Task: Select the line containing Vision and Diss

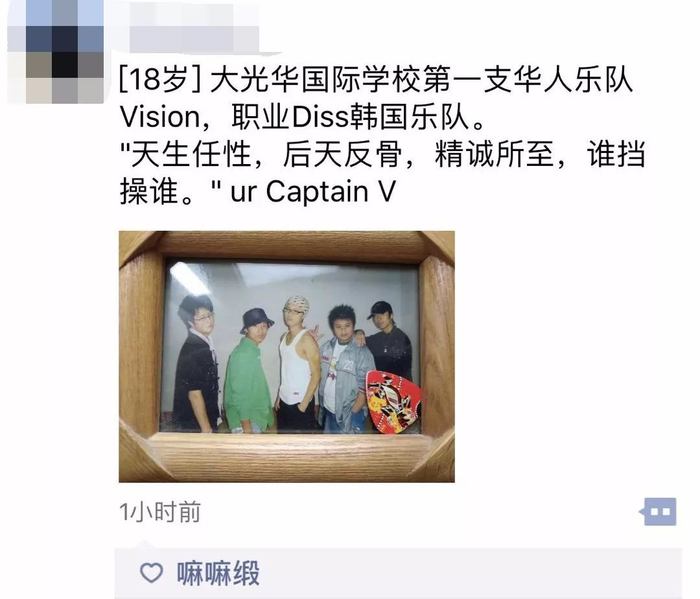Action: pyautogui.click(x=303, y=117)
